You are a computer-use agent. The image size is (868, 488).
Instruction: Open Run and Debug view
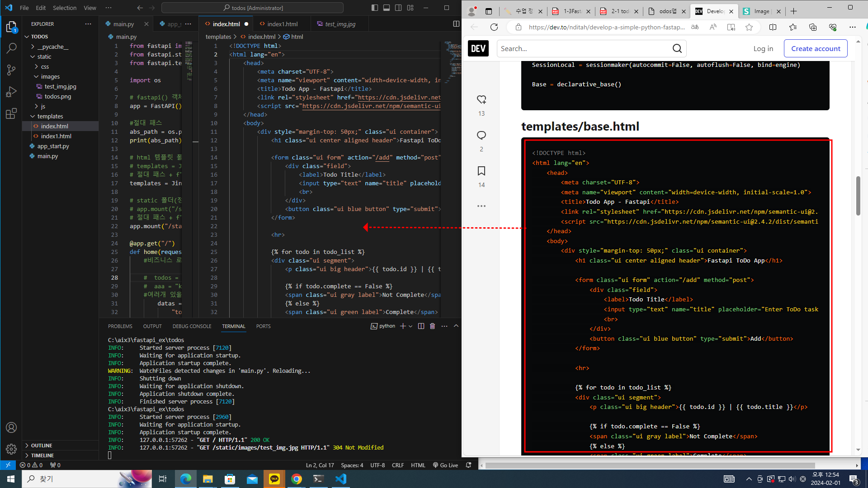[11, 92]
